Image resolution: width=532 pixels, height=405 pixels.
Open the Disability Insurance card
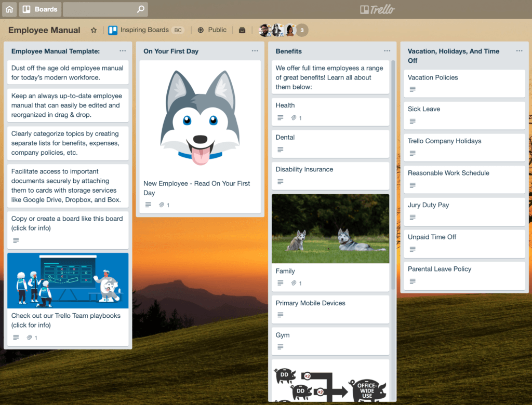(x=330, y=176)
